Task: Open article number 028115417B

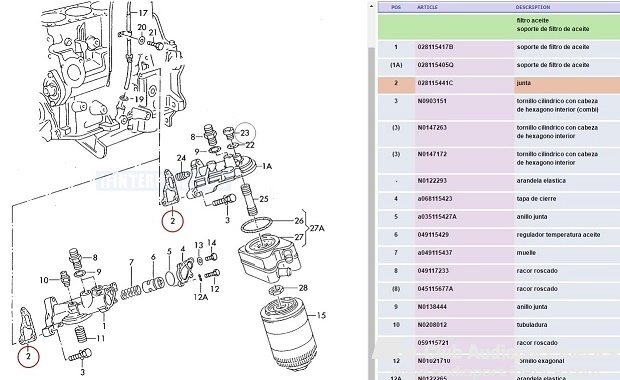Action: pos(435,47)
